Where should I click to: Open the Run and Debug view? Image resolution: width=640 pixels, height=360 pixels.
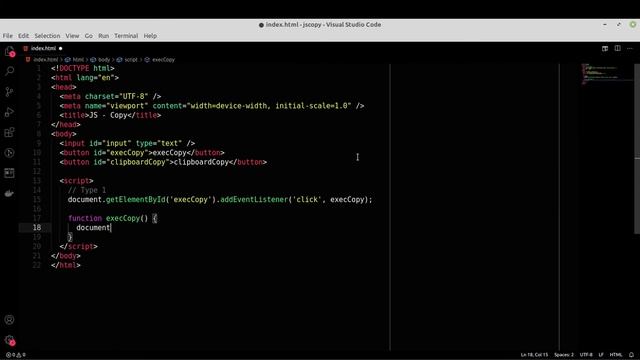click(x=9, y=112)
